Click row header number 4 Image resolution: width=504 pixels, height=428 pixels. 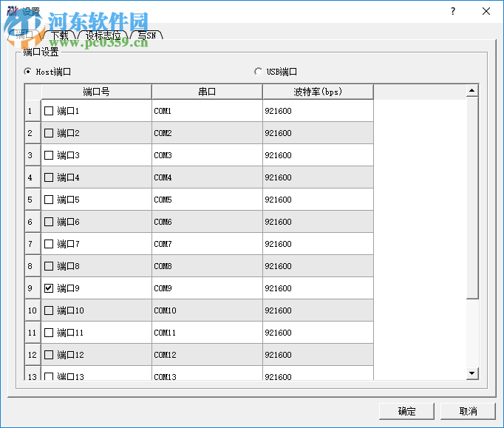33,177
